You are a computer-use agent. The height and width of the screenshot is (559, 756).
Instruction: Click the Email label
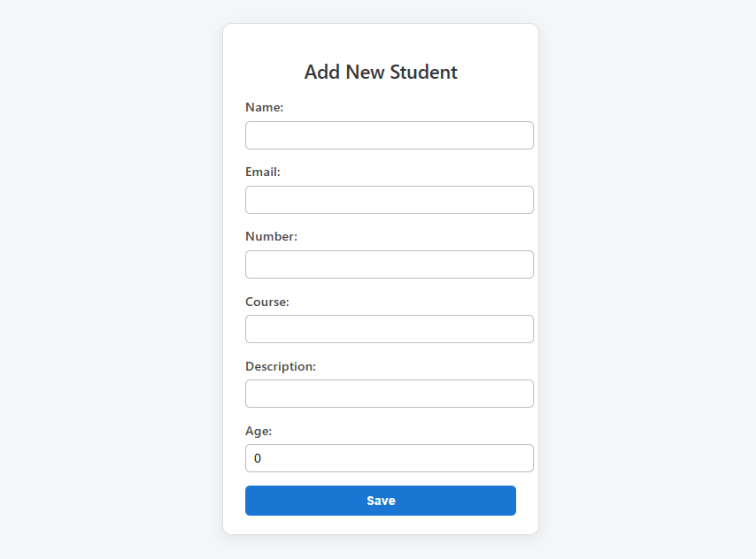tap(262, 172)
